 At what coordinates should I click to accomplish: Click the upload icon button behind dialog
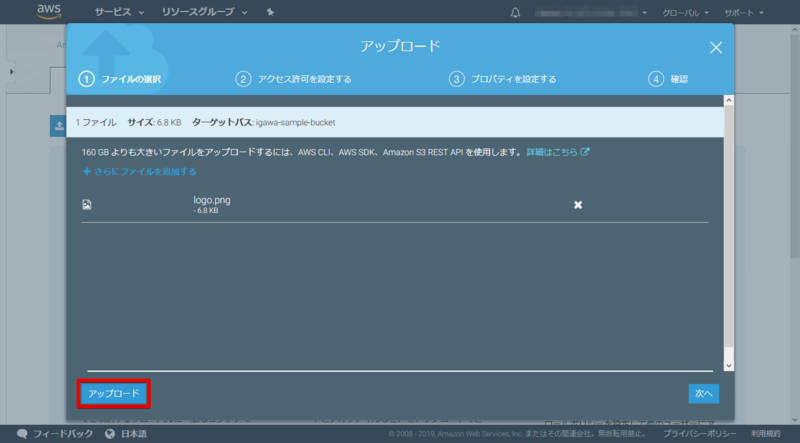tap(59, 126)
